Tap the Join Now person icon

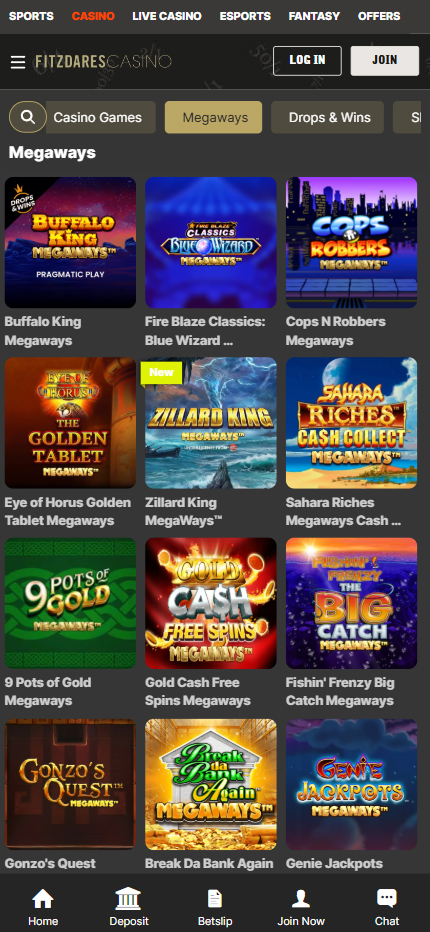301,899
